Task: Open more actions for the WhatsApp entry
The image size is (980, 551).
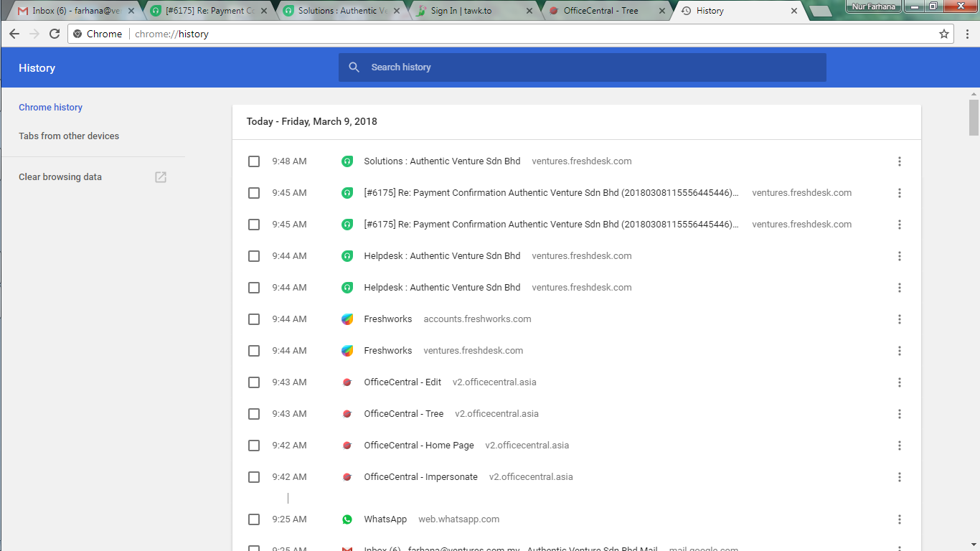Action: point(900,519)
